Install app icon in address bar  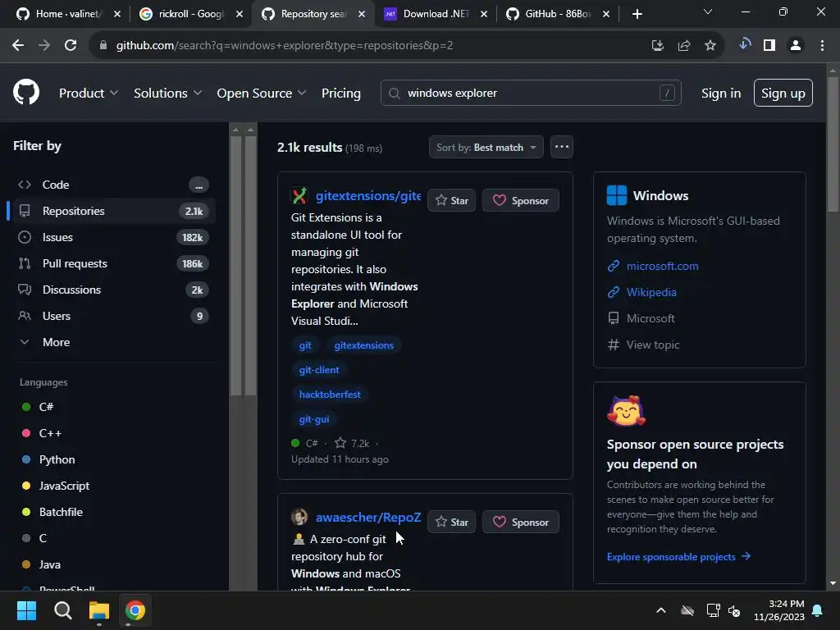pyautogui.click(x=657, y=46)
